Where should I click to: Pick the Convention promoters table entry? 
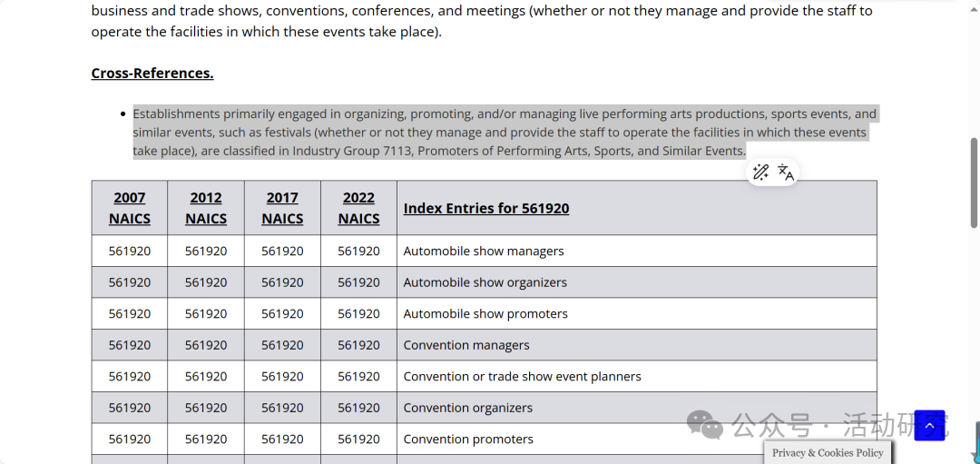[468, 439]
